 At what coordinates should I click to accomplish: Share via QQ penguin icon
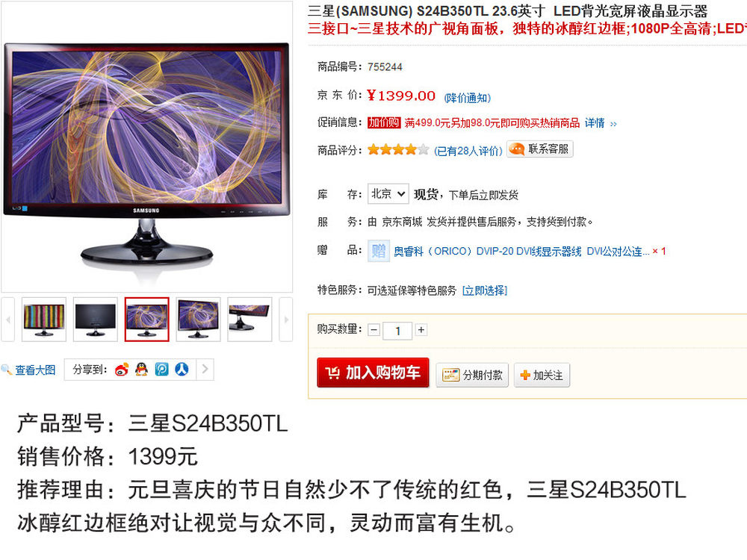pos(141,370)
